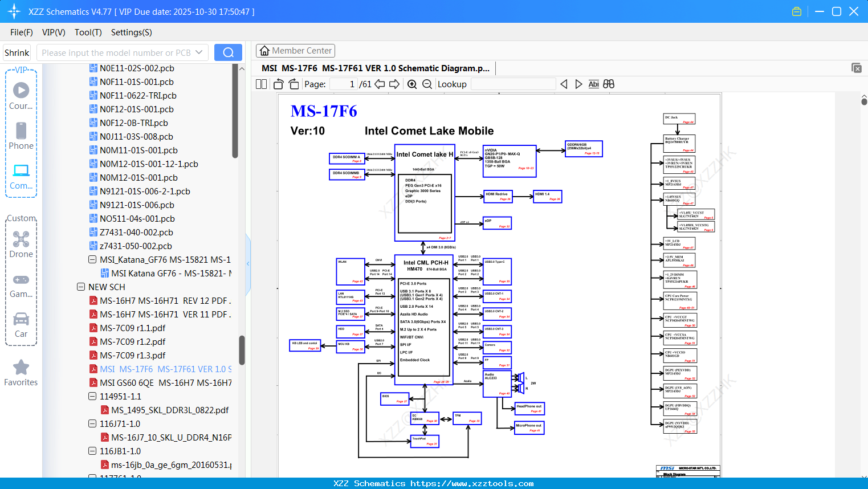Collapse the NEW SCH folder
Image resolution: width=868 pixels, height=489 pixels.
[81, 287]
